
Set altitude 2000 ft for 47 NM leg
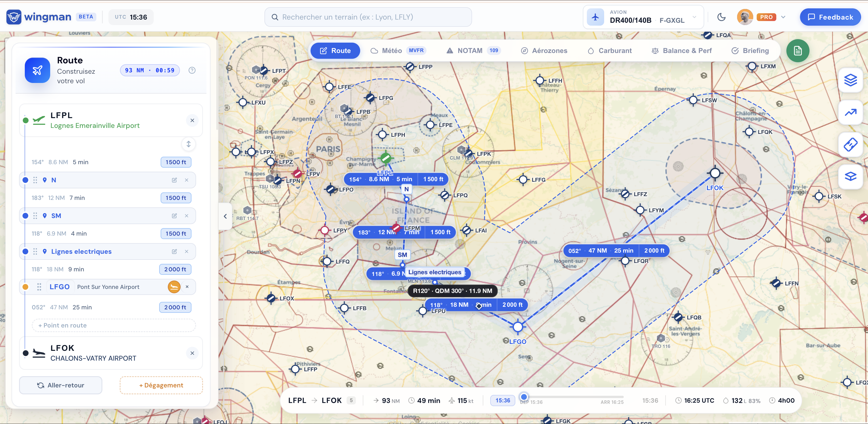[x=175, y=307]
